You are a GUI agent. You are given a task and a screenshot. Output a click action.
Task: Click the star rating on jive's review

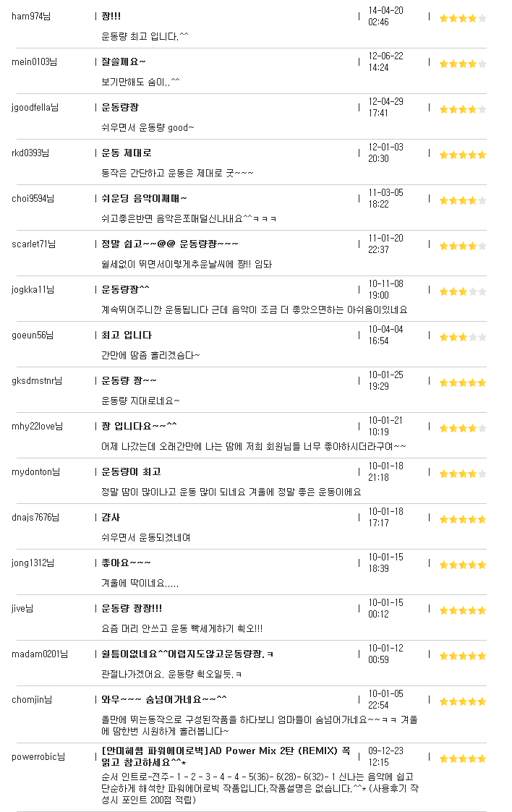click(463, 610)
